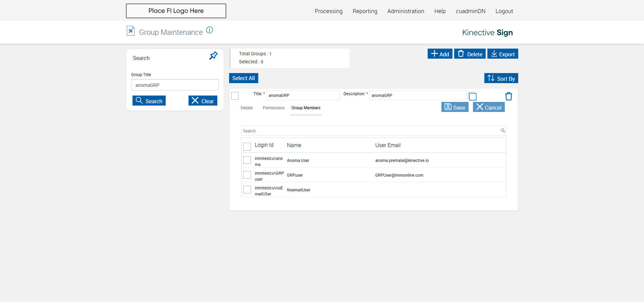Image resolution: width=644 pixels, height=302 pixels.
Task: Click the info icon beside Group Maintenance
Action: click(x=210, y=30)
